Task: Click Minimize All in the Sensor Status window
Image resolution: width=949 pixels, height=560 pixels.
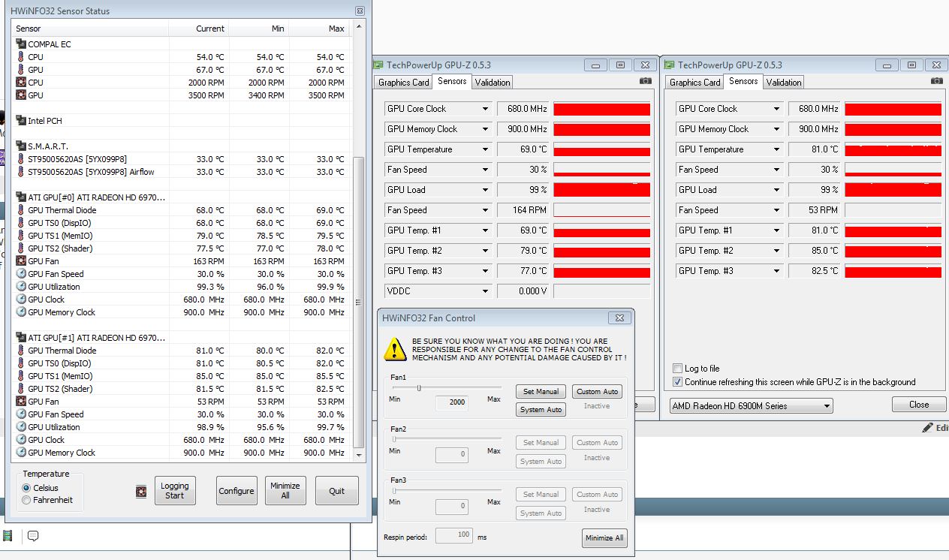Action: click(285, 491)
